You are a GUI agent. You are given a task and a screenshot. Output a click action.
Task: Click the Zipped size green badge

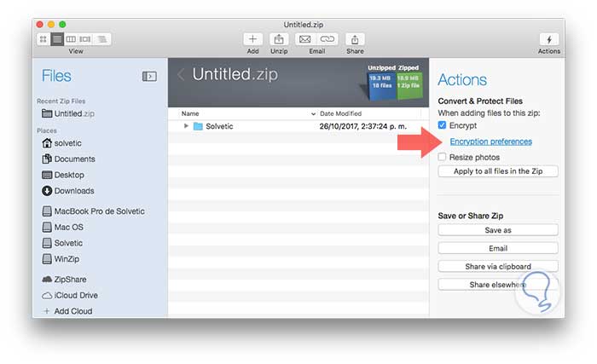(409, 85)
